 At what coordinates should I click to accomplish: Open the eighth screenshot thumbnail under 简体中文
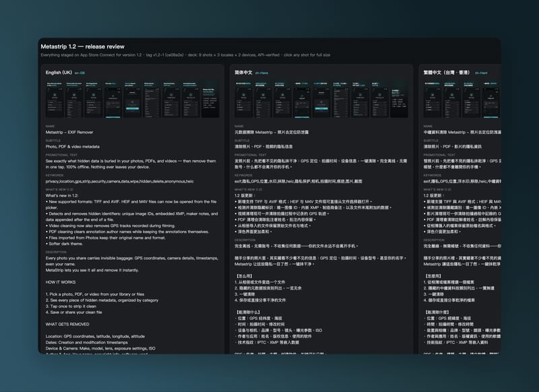pos(379,100)
